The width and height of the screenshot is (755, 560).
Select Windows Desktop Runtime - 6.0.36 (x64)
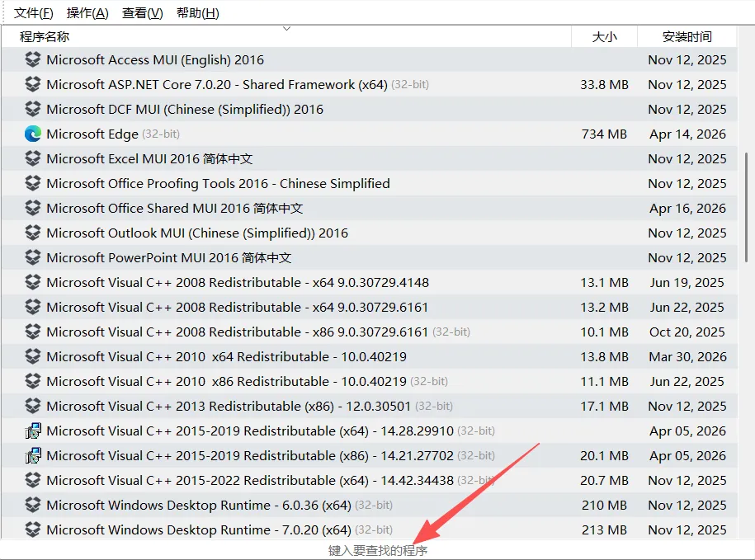199,505
